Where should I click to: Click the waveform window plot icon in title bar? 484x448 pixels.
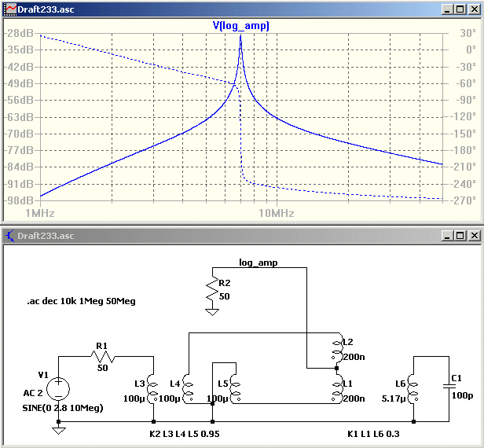point(10,9)
